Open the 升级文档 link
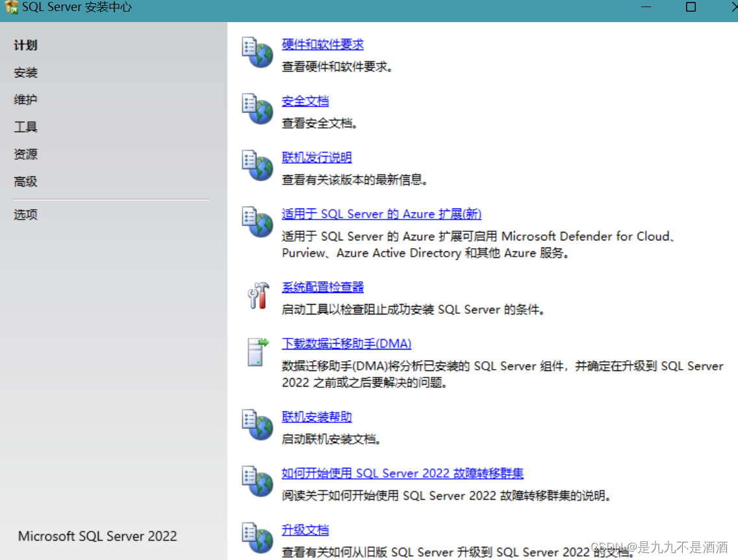This screenshot has height=560, width=738. [305, 529]
